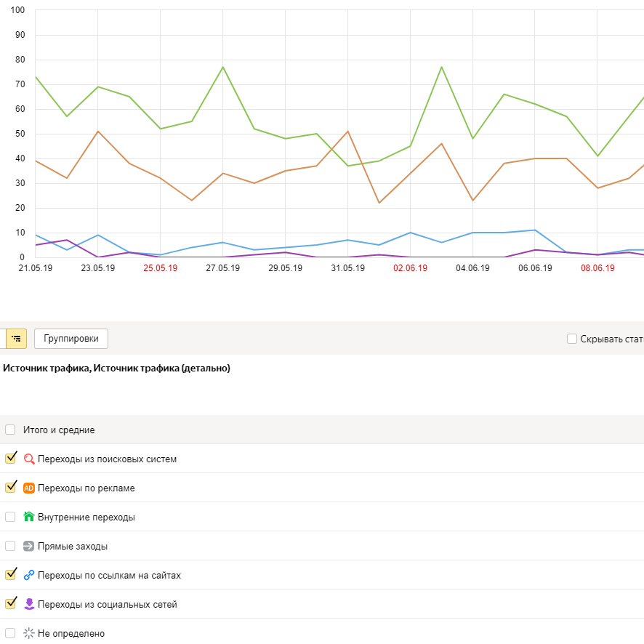Open the Группировки groupings button
This screenshot has width=644, height=644.
[71, 339]
